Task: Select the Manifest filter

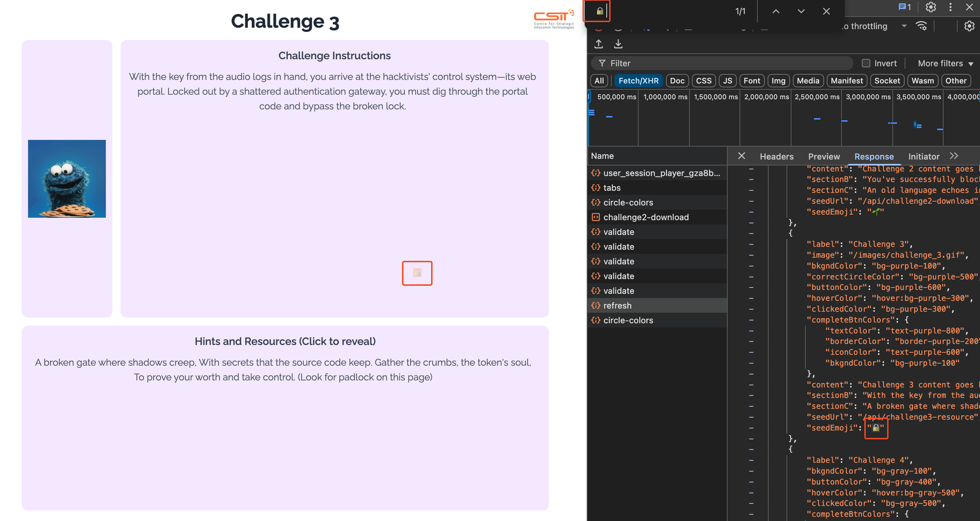Action: (847, 81)
